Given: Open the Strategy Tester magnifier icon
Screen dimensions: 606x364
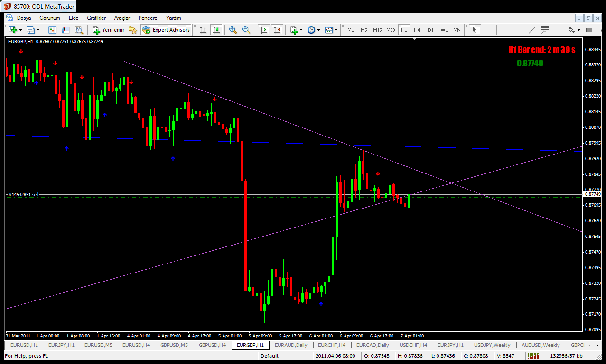Looking at the screenshot, I should click(x=79, y=30).
